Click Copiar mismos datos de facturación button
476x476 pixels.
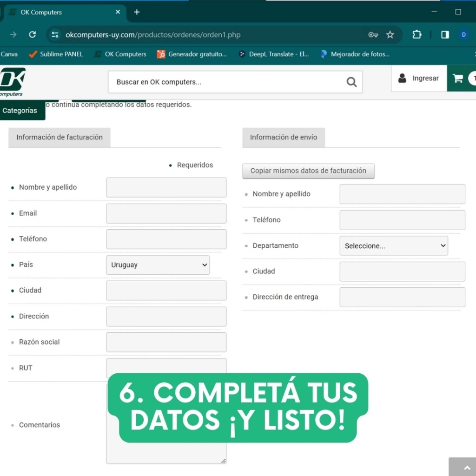click(x=308, y=171)
